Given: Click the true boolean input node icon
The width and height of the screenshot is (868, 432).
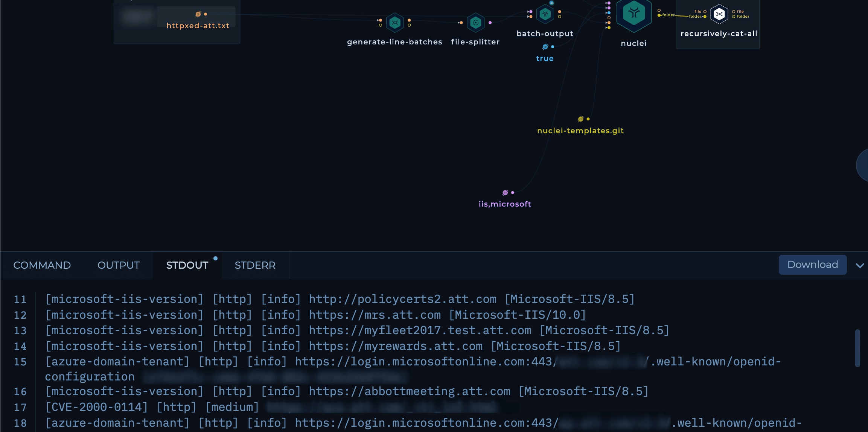Looking at the screenshot, I should [545, 47].
